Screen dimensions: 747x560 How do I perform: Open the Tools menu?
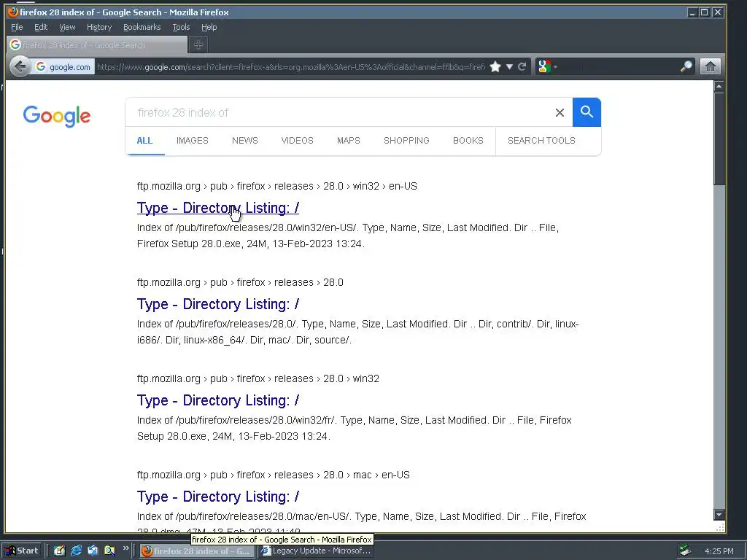pos(181,27)
